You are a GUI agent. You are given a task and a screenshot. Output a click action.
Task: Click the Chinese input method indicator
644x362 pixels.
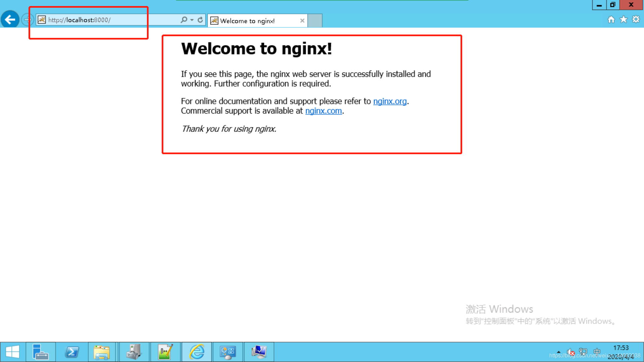click(x=597, y=352)
